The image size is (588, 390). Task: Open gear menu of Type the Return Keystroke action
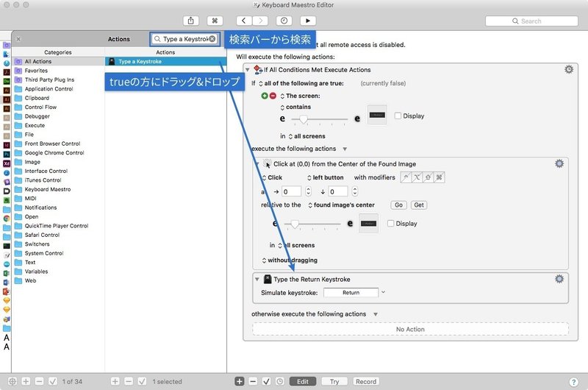coord(559,279)
